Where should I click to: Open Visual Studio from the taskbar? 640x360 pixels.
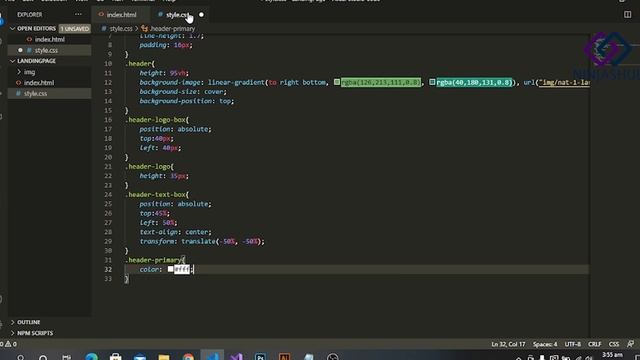(x=236, y=357)
